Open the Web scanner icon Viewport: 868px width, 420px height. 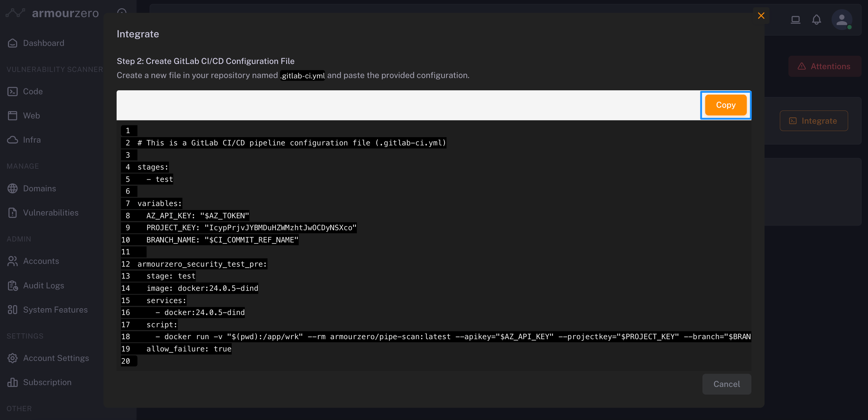13,116
